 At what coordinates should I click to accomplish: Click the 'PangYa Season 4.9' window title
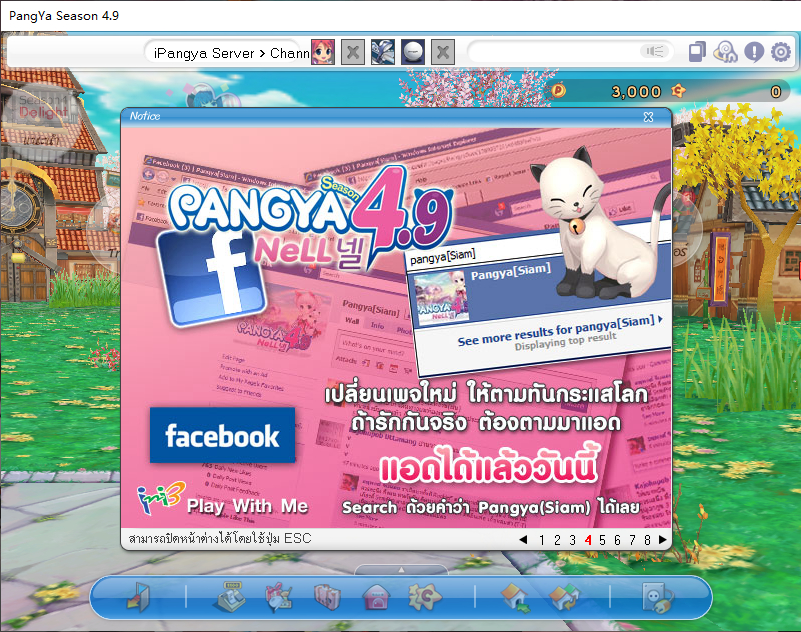(64, 16)
